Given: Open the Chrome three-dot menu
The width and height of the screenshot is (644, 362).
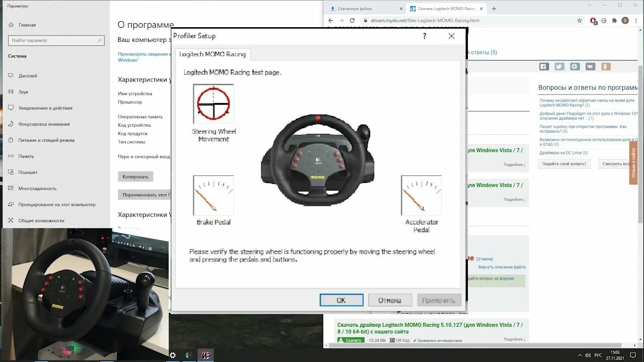Looking at the screenshot, I should tap(636, 21).
